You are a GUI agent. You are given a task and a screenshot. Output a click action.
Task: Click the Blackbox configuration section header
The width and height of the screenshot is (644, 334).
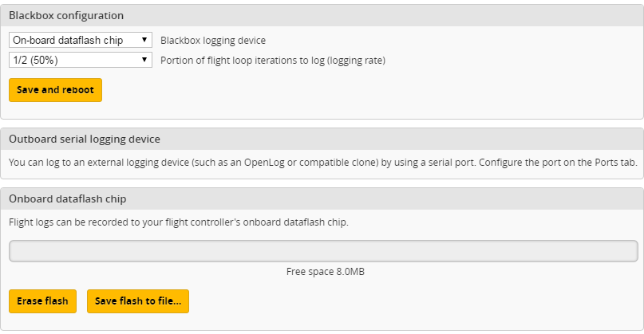[x=66, y=15]
